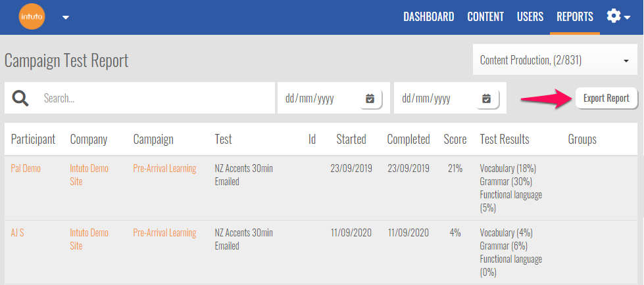Click the Score column header
Screen dimensions: 644x285
[x=455, y=139]
